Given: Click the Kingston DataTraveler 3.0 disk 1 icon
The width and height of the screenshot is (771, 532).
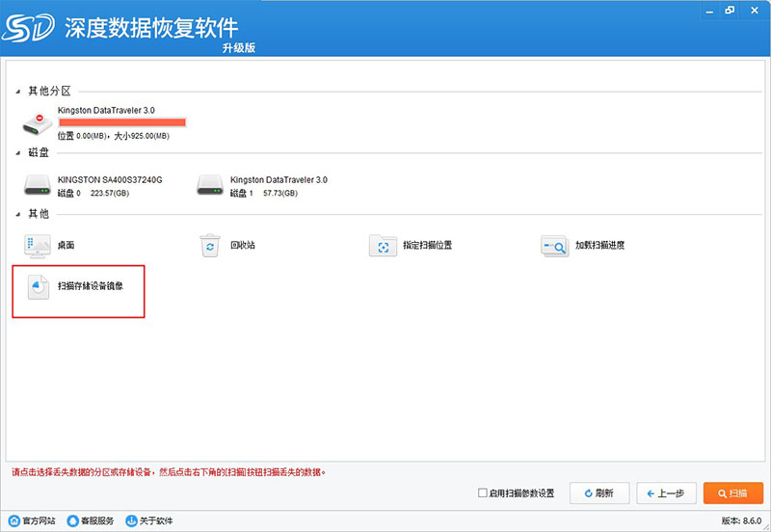Looking at the screenshot, I should click(x=210, y=185).
